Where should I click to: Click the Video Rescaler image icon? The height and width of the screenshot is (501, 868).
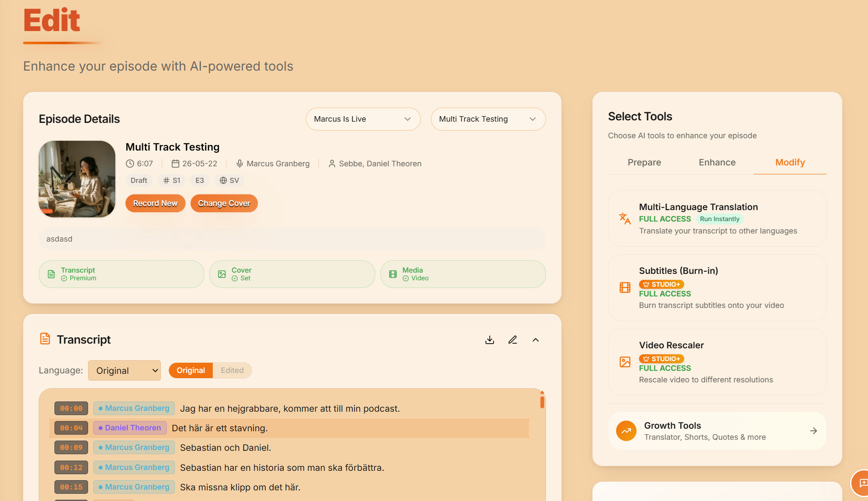(x=625, y=362)
